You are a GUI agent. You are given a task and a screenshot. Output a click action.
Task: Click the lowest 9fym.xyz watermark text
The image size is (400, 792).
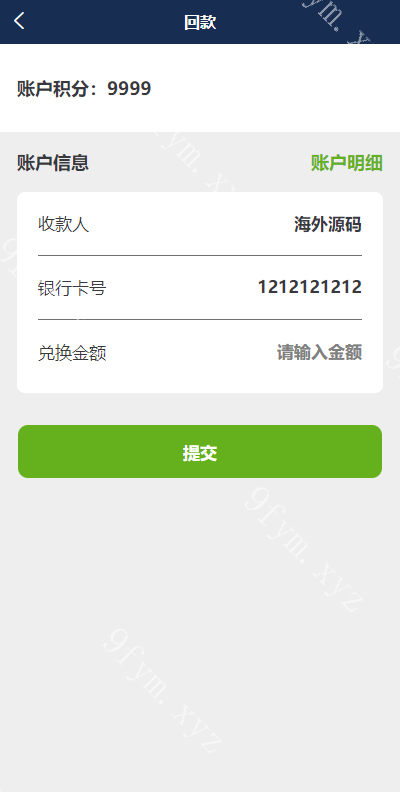click(163, 691)
